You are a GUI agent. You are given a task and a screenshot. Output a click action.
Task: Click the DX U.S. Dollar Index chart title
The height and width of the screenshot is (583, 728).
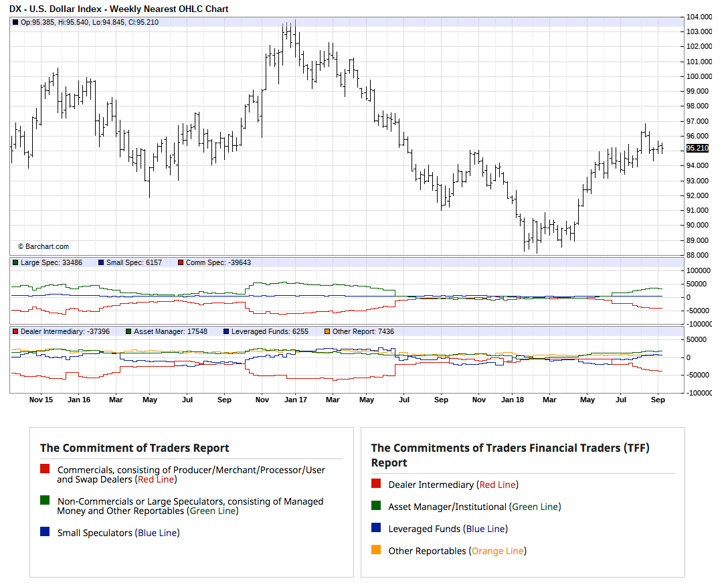[119, 9]
